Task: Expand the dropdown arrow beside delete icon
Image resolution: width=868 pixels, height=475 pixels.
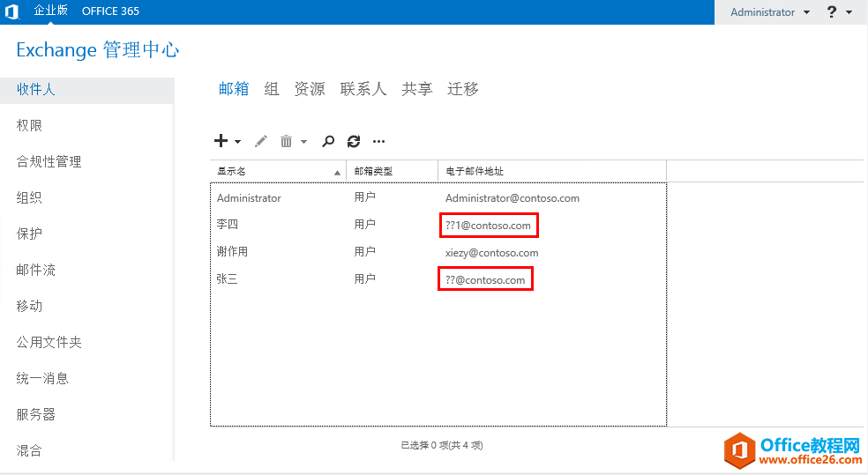Action: pos(304,141)
